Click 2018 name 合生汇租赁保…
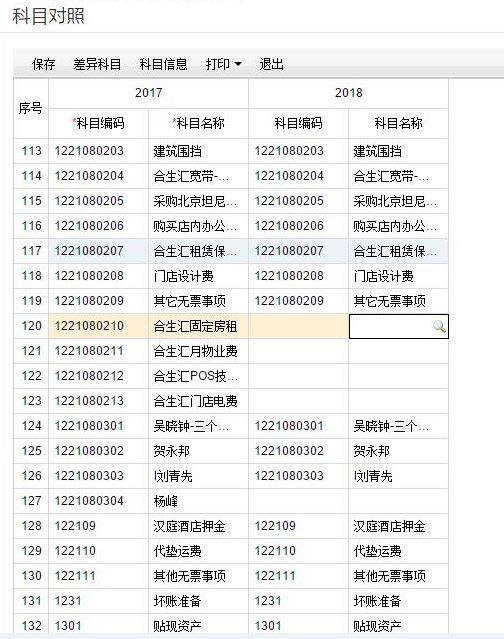 pyautogui.click(x=395, y=251)
